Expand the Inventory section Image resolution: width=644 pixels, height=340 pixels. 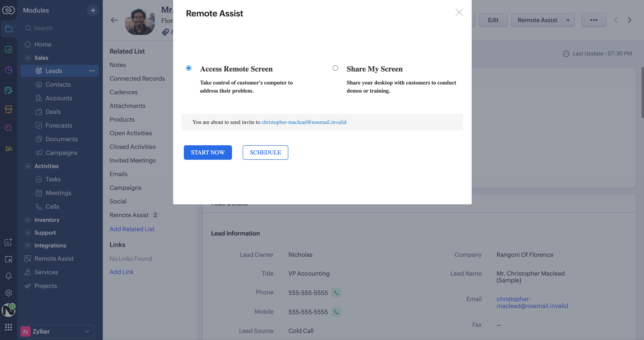click(28, 220)
